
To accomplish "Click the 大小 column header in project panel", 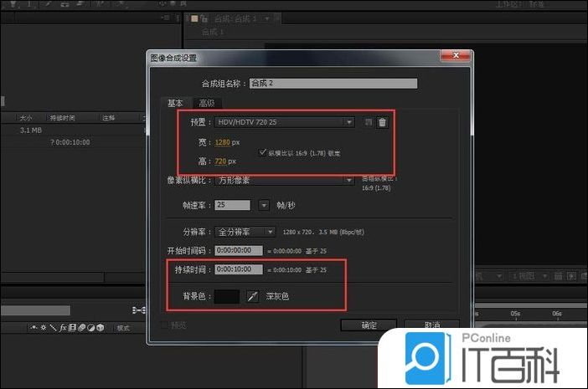I will pyautogui.click(x=25, y=118).
